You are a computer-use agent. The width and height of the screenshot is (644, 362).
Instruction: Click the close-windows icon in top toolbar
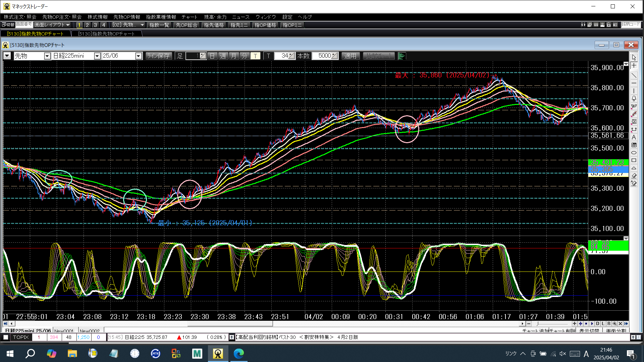pos(589,25)
